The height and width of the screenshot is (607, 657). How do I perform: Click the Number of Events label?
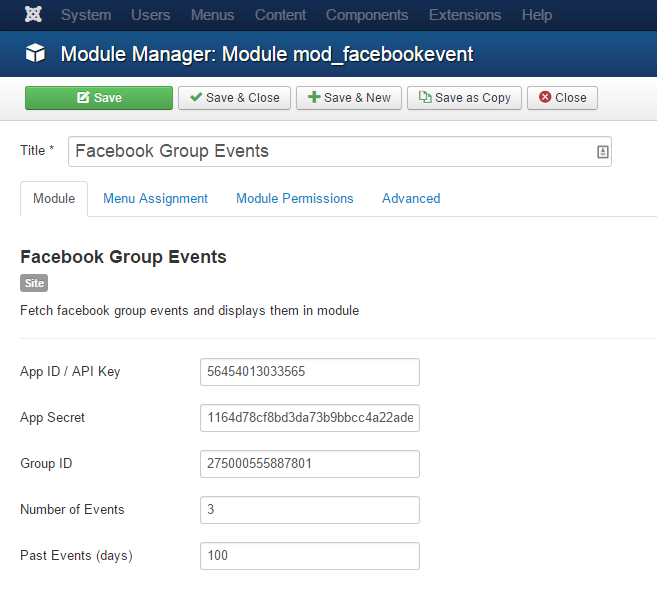pyautogui.click(x=72, y=510)
